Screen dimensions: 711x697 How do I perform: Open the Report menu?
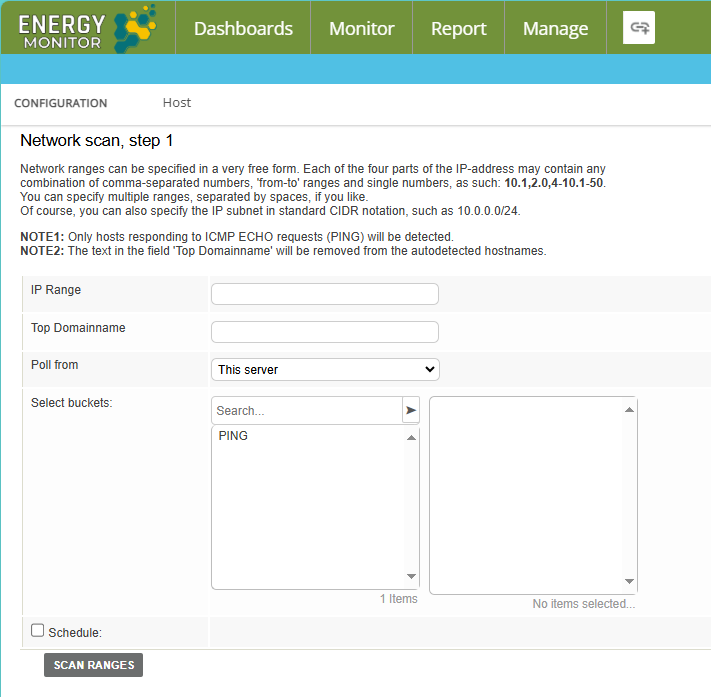(458, 28)
